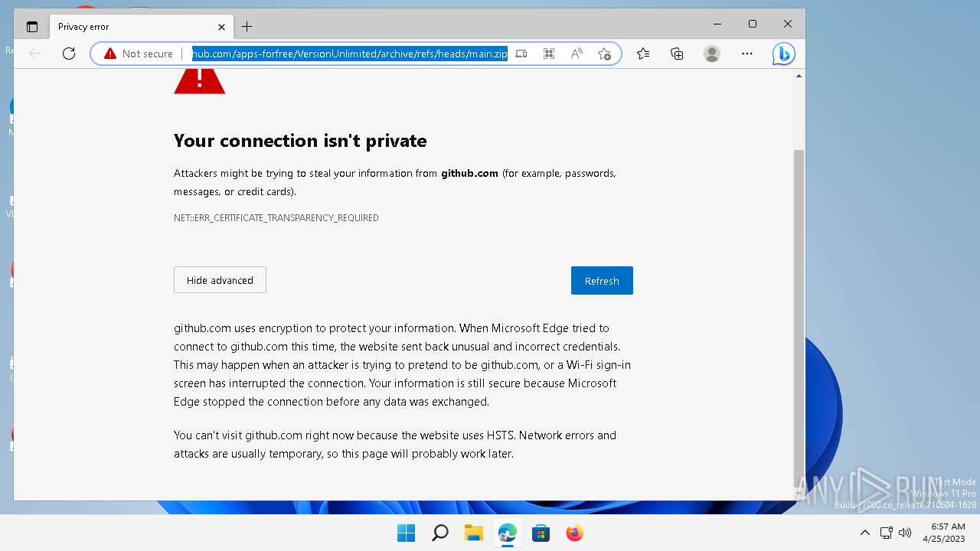Click the Hide advanced button
Viewport: 980px width, 551px height.
(x=220, y=280)
